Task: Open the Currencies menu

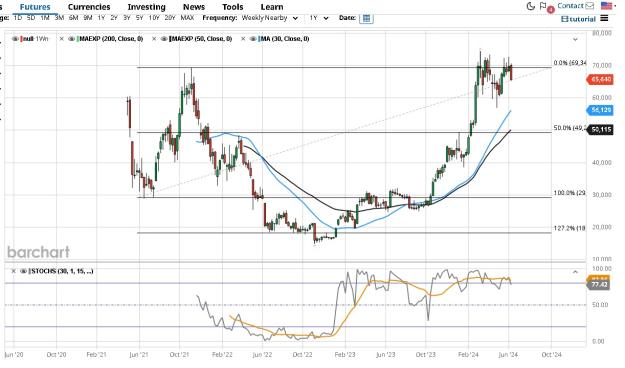Action: 89,7
